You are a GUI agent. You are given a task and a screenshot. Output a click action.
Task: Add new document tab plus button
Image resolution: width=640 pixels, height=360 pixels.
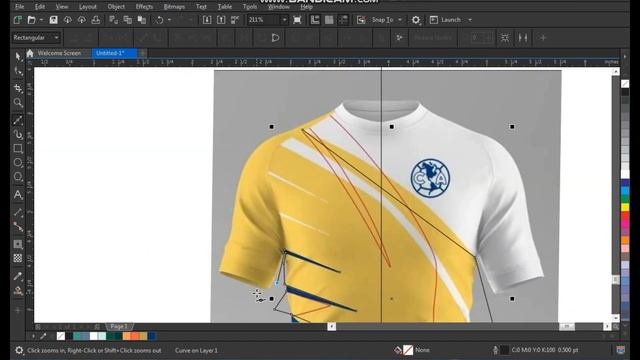[x=142, y=53]
